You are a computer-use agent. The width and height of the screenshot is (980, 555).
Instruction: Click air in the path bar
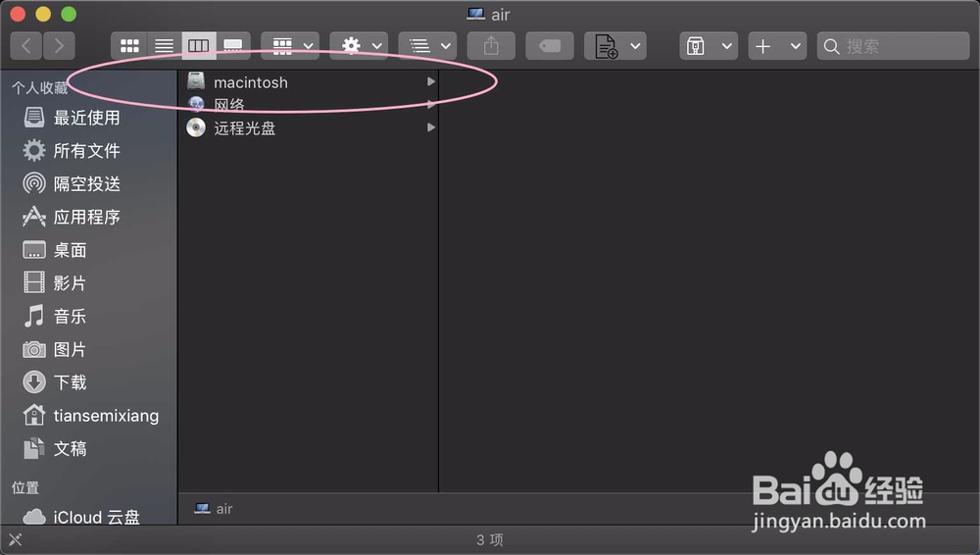point(214,509)
